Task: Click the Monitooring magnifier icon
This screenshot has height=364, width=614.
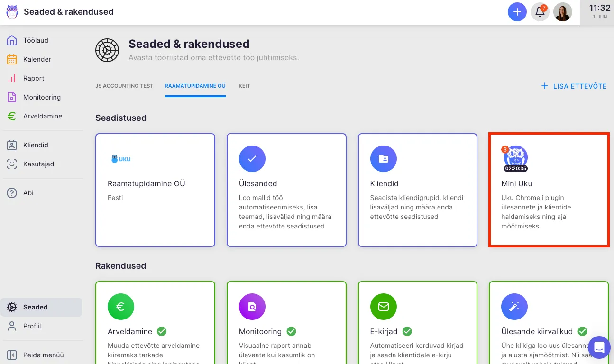Action: pyautogui.click(x=252, y=307)
